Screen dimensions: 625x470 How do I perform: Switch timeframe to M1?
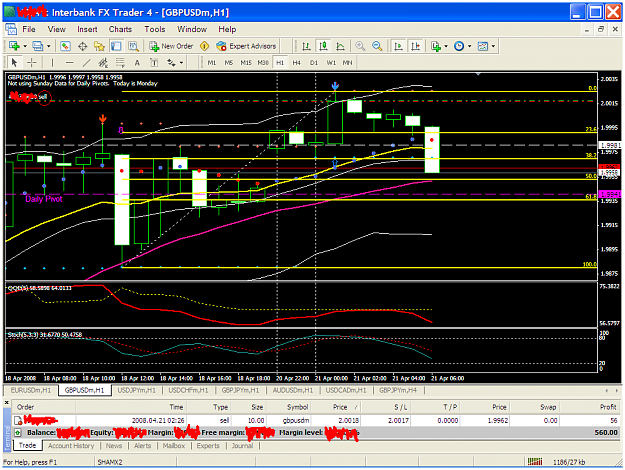pos(212,63)
